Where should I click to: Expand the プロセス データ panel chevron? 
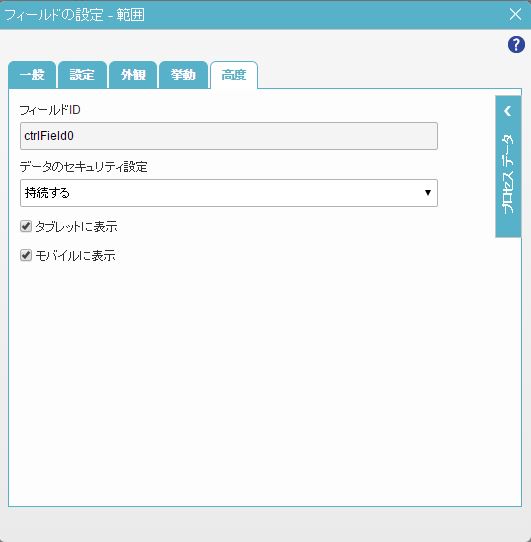[x=507, y=111]
